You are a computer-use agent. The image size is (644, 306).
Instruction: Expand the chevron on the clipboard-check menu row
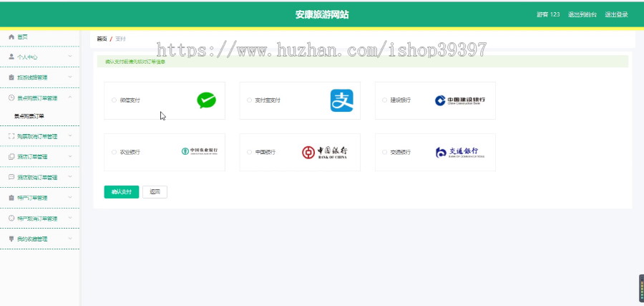click(x=70, y=77)
